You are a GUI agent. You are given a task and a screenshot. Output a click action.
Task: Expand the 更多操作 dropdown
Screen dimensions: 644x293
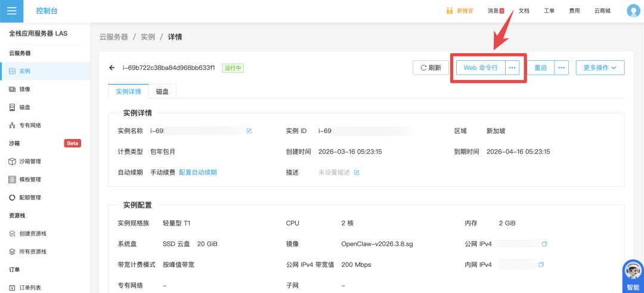(x=600, y=67)
